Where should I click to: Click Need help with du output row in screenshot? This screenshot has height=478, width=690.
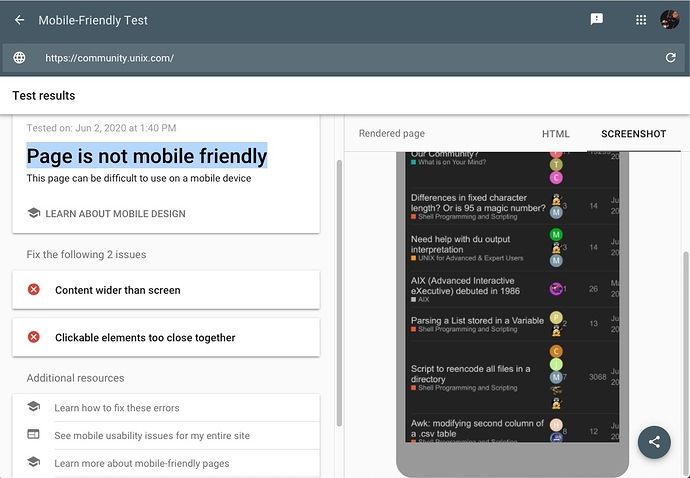click(513, 248)
